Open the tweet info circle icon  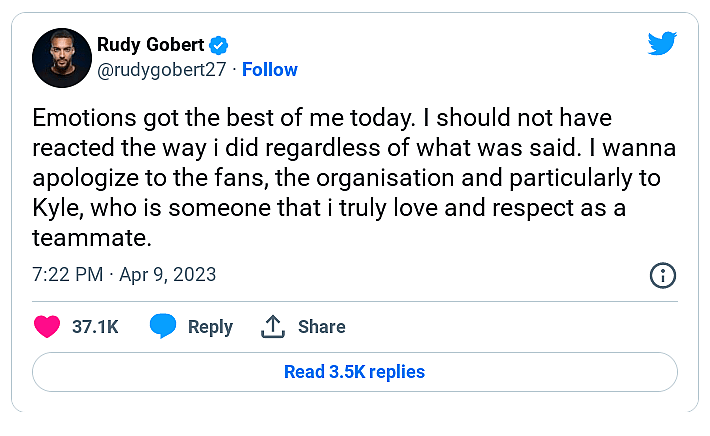coord(663,275)
